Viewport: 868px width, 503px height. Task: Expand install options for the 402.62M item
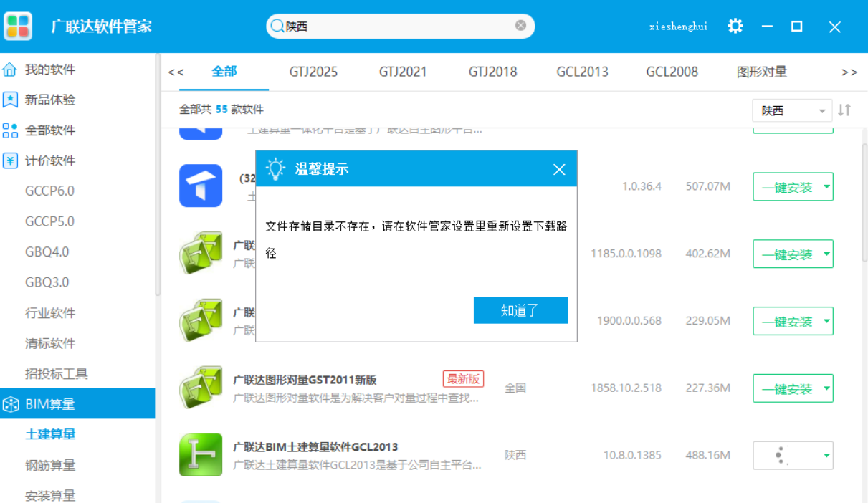pos(826,254)
